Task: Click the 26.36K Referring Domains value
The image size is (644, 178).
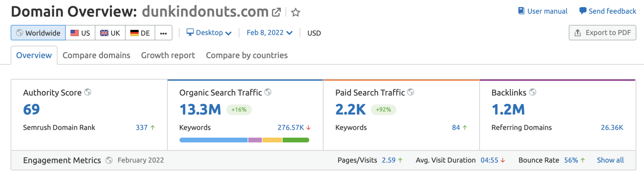Action: 612,128
